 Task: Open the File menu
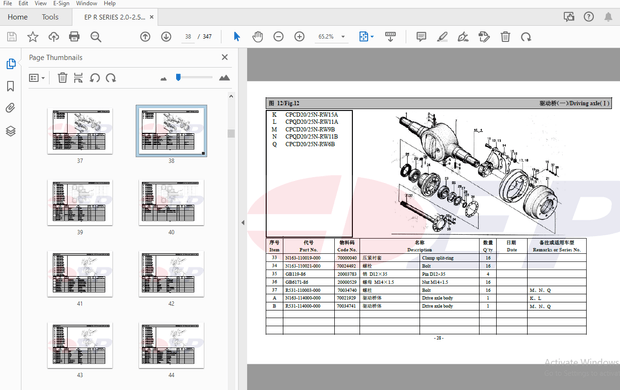tap(8, 3)
